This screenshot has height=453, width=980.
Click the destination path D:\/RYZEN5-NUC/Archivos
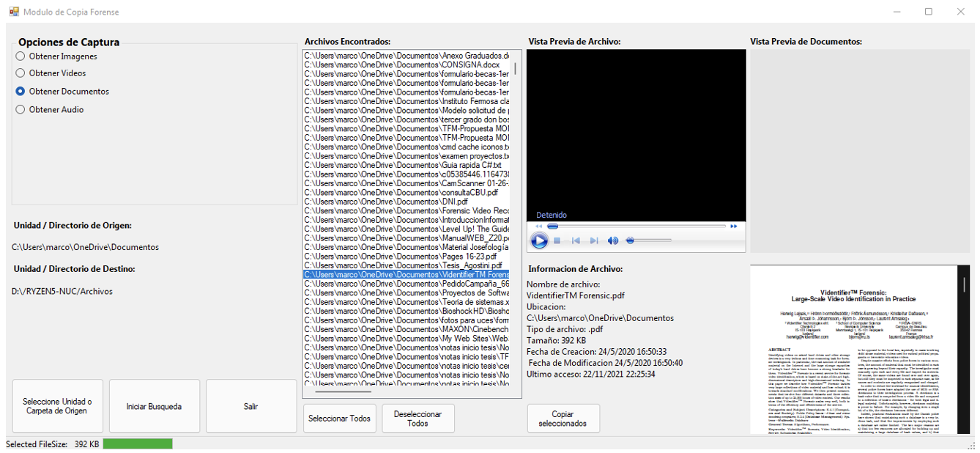tap(62, 292)
